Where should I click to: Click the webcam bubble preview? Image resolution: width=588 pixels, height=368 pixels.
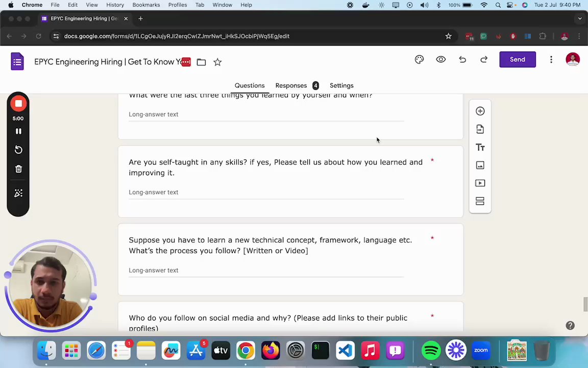point(50,285)
